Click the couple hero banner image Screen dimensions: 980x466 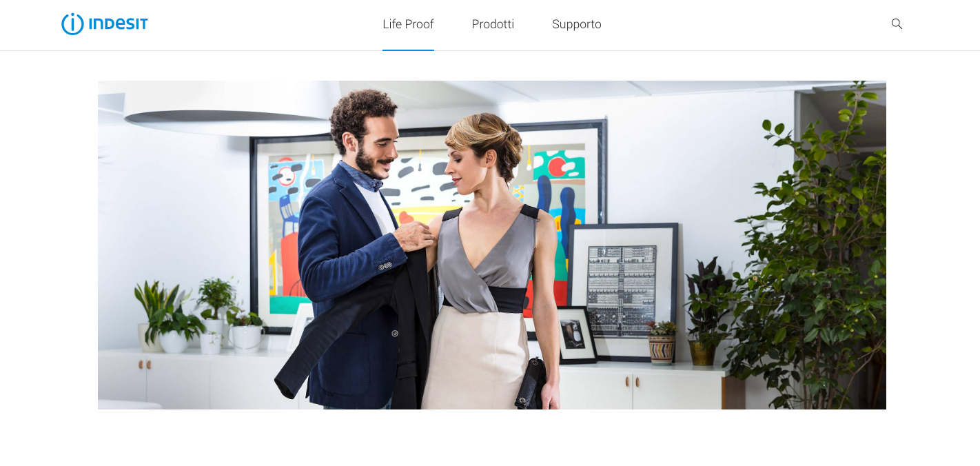(492, 245)
